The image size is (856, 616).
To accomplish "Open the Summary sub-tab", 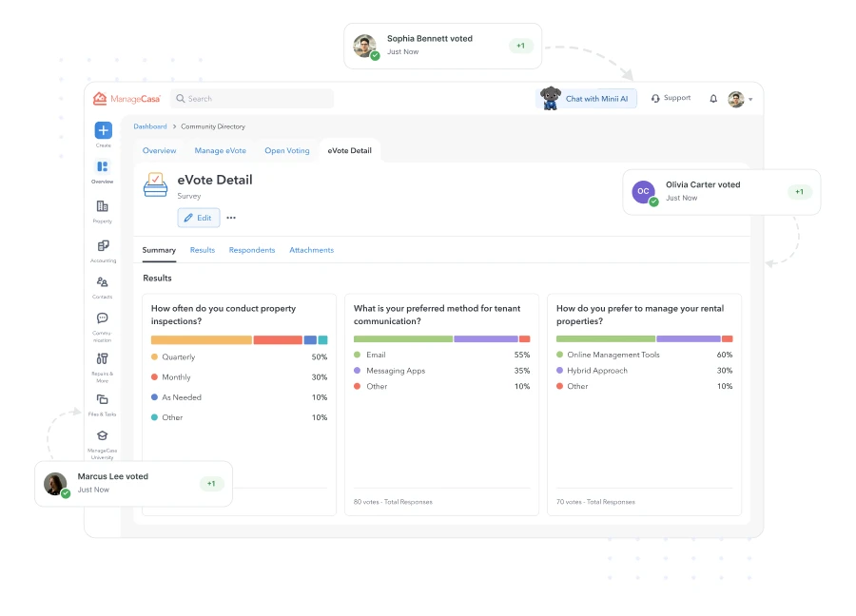I will pyautogui.click(x=159, y=250).
